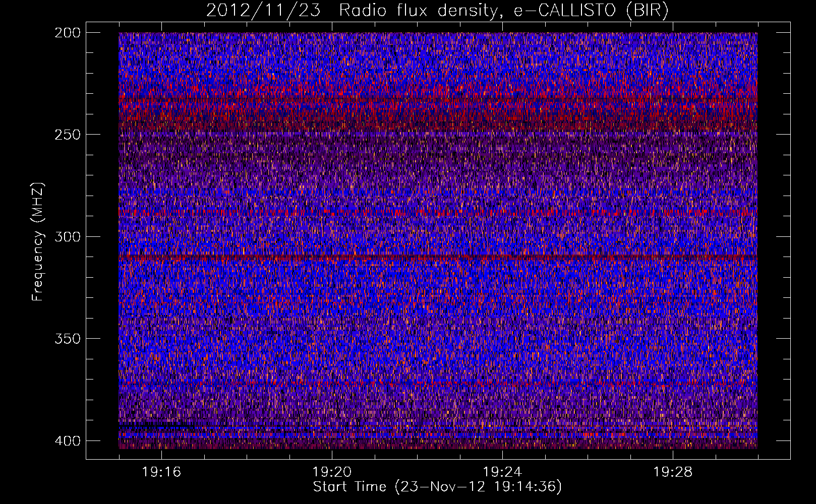Click the 250 frequency tick label
Screen dimensions: 816x504
click(67, 135)
